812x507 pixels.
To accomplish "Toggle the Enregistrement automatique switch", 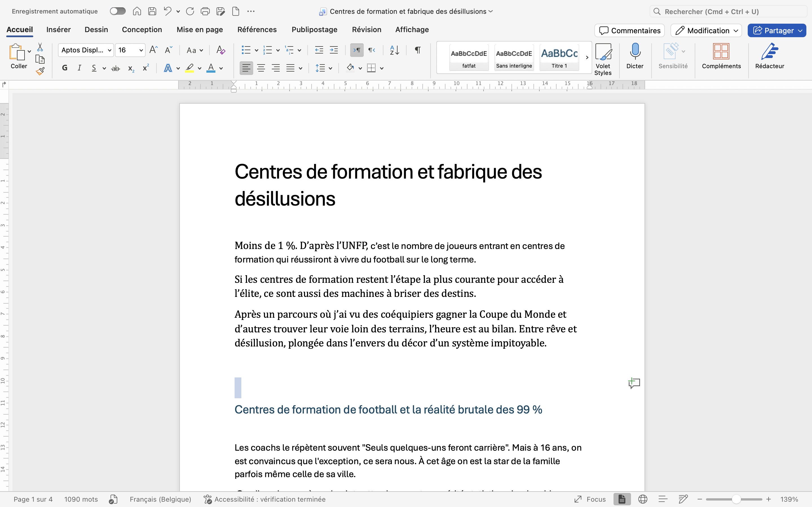I will [118, 11].
